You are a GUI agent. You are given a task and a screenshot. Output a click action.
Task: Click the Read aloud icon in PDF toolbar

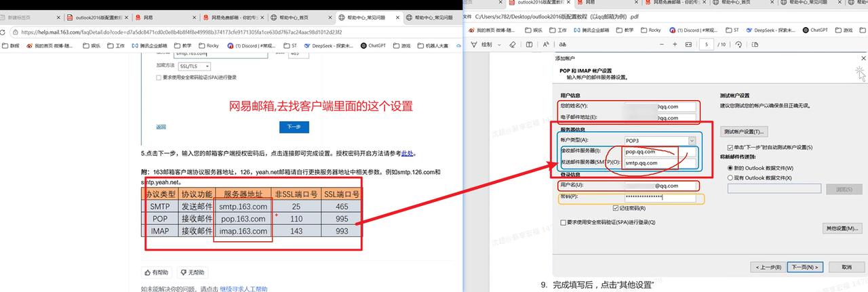click(546, 45)
